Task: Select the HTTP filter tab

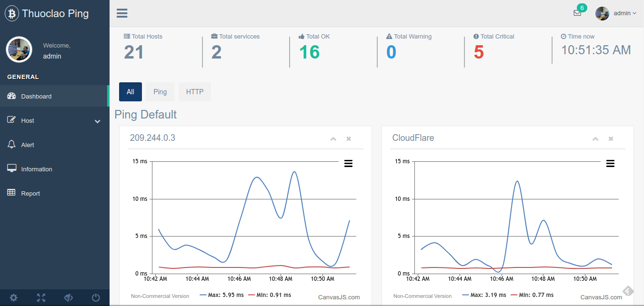Action: click(x=195, y=92)
